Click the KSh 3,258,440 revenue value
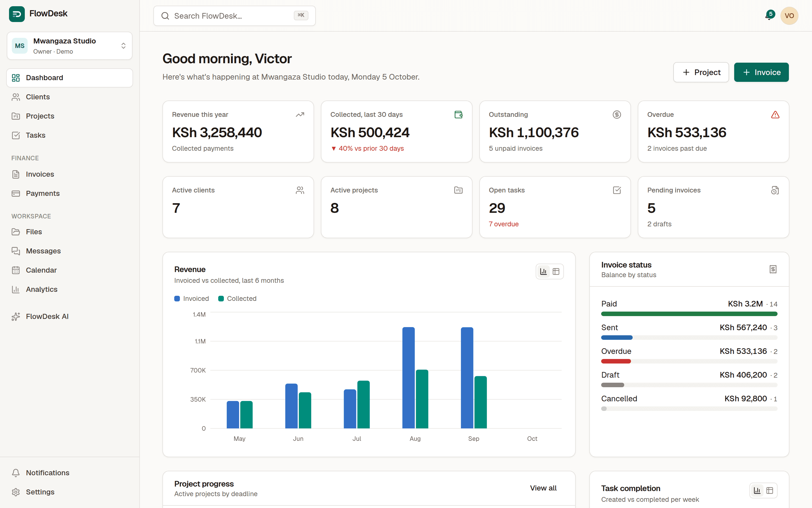Image resolution: width=812 pixels, height=508 pixels. tap(217, 132)
